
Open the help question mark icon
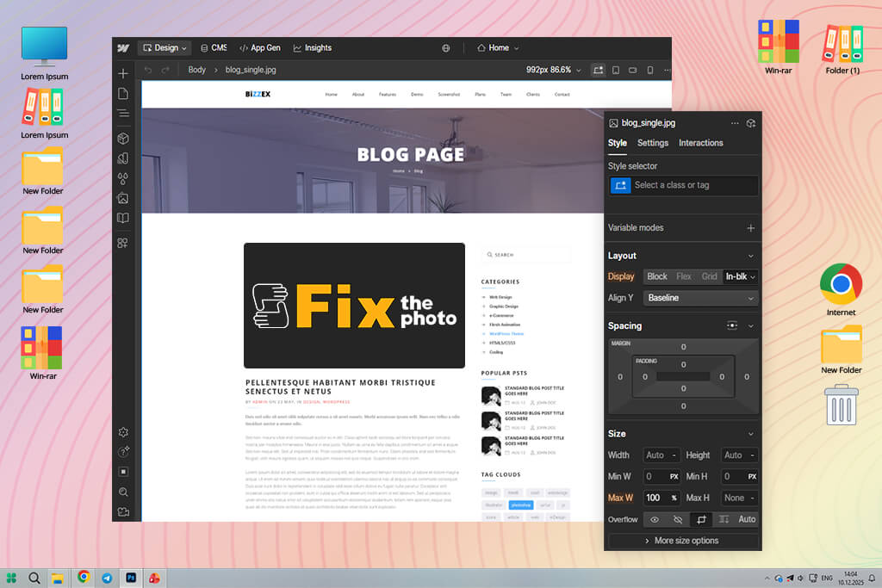124,452
